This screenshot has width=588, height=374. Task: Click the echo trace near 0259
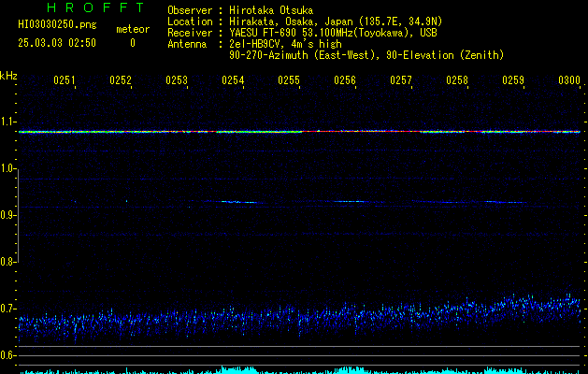click(505, 202)
